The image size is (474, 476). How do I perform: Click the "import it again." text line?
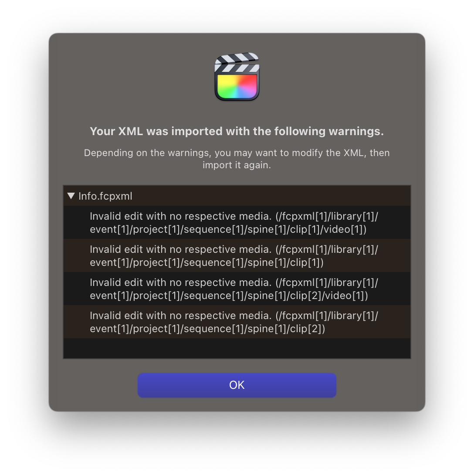pos(237,165)
